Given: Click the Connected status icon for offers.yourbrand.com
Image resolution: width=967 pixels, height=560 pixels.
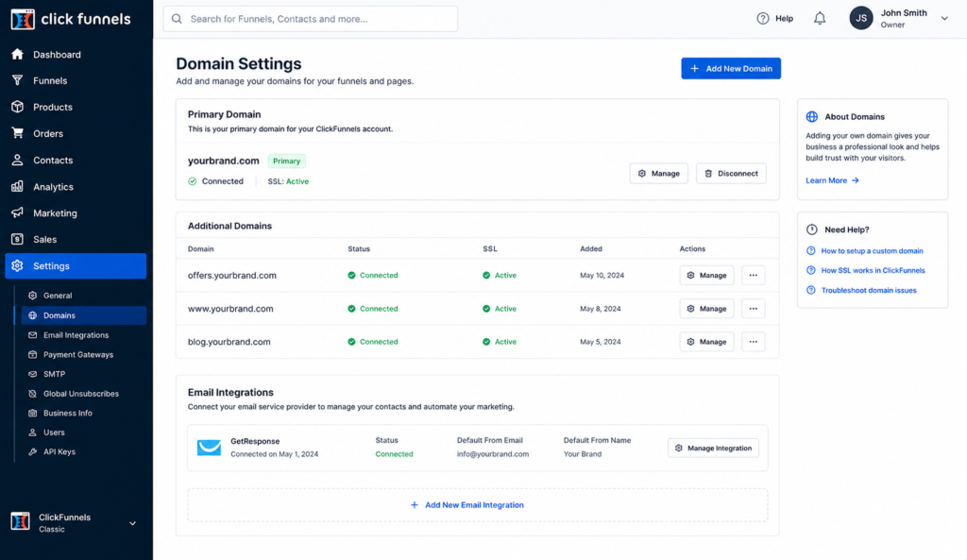Looking at the screenshot, I should point(351,275).
